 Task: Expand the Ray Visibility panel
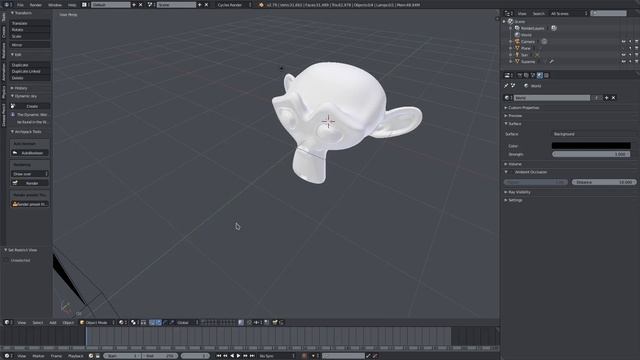[519, 192]
